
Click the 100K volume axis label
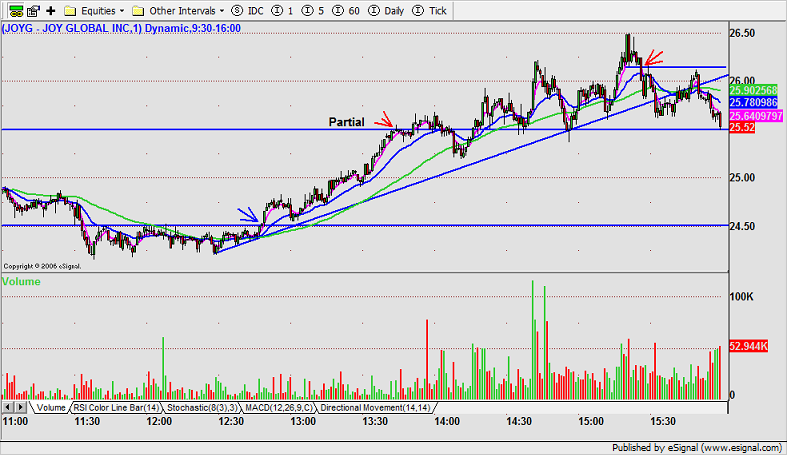741,296
